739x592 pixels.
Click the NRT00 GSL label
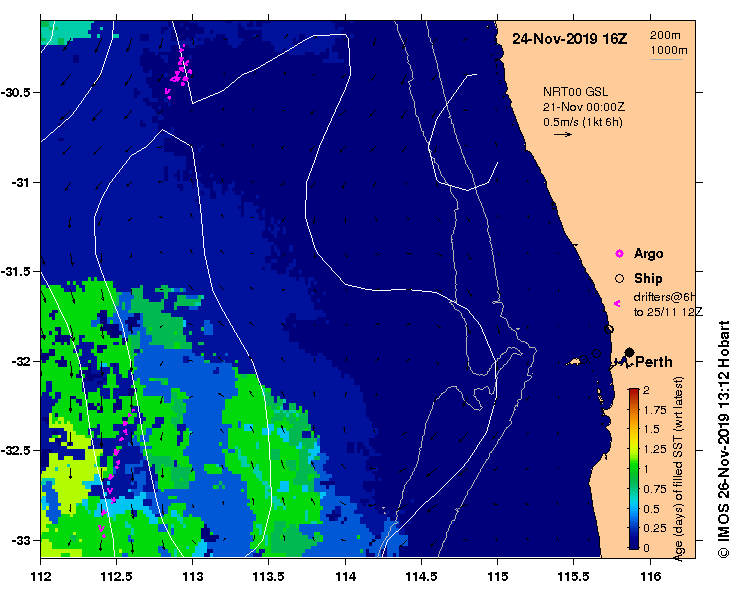tap(575, 91)
